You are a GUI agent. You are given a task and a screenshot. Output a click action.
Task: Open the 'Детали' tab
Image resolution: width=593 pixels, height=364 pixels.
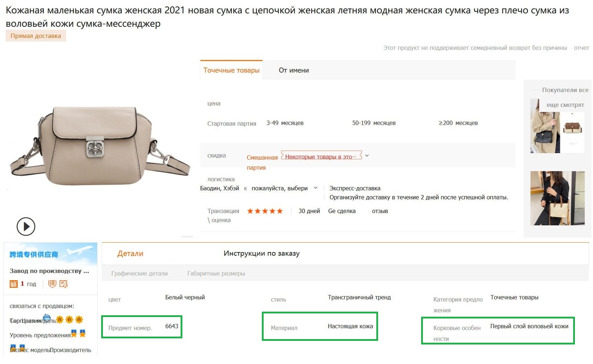(x=130, y=253)
